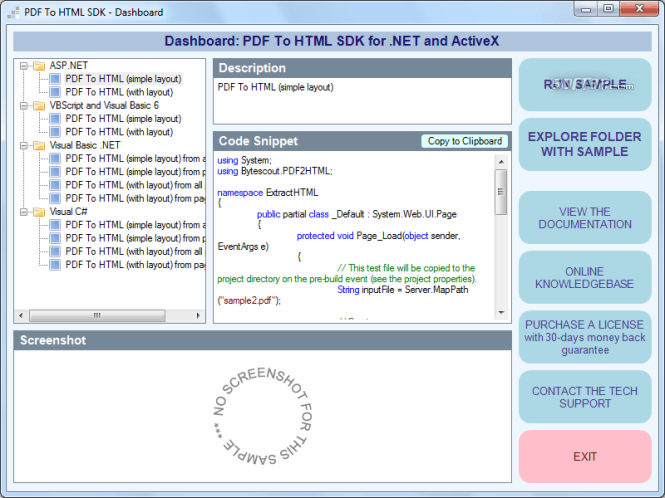Click sample icon of ASP.NET PDF To HTML (with layout)
The image size is (665, 498).
[x=55, y=92]
